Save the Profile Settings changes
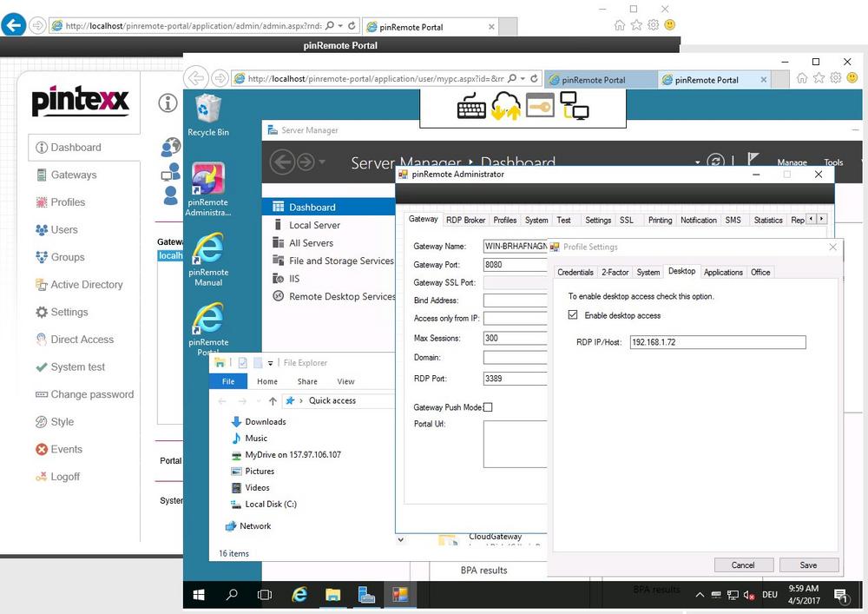Screen dimensions: 868x614 coord(808,564)
